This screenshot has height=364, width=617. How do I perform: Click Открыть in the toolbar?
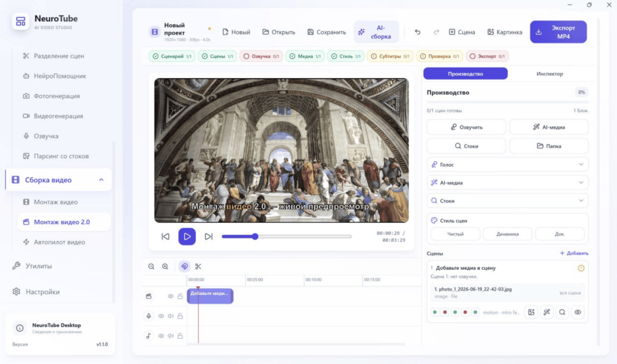pyautogui.click(x=279, y=32)
